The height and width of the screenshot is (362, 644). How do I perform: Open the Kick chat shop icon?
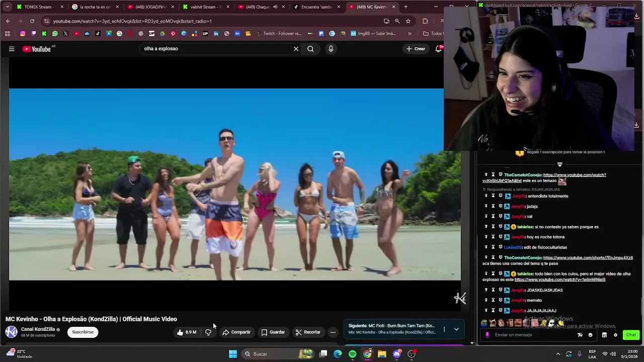click(x=604, y=335)
